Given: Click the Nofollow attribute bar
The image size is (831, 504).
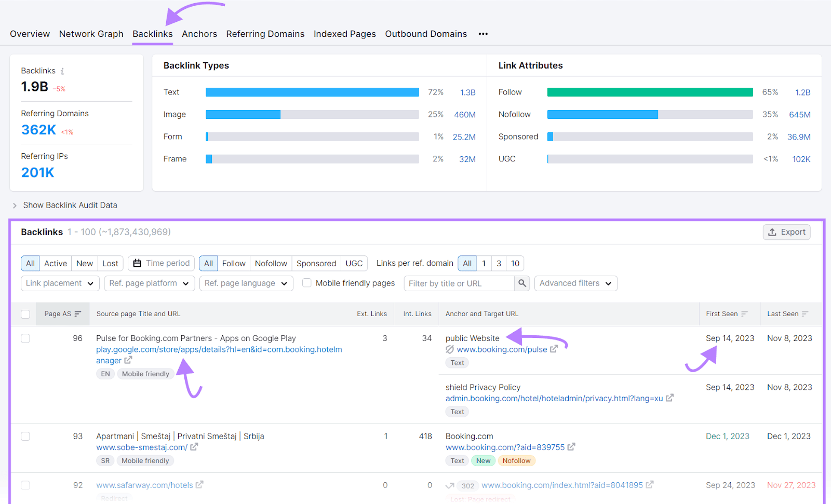Looking at the screenshot, I should pyautogui.click(x=650, y=114).
